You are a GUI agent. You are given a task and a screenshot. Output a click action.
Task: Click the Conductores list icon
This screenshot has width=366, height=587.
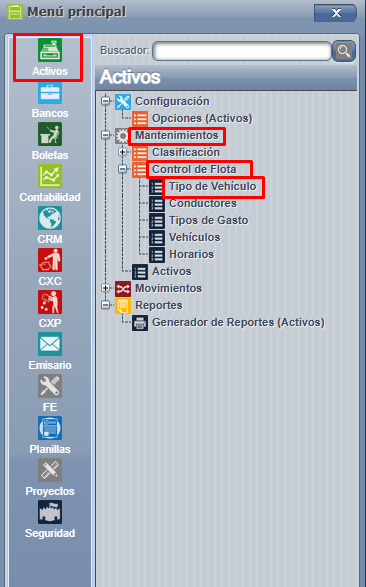tap(157, 204)
